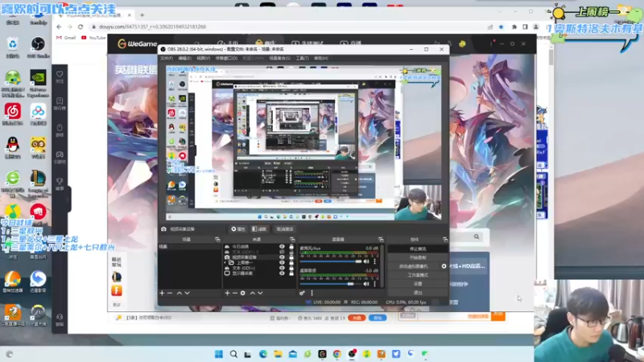Expand the 上周榜一 group in Sources

tap(226, 263)
